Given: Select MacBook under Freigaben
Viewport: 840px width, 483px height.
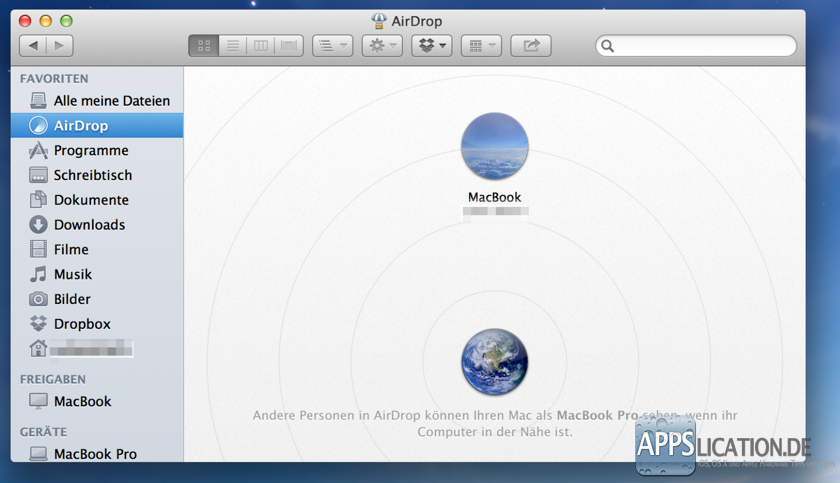Looking at the screenshot, I should [97, 401].
